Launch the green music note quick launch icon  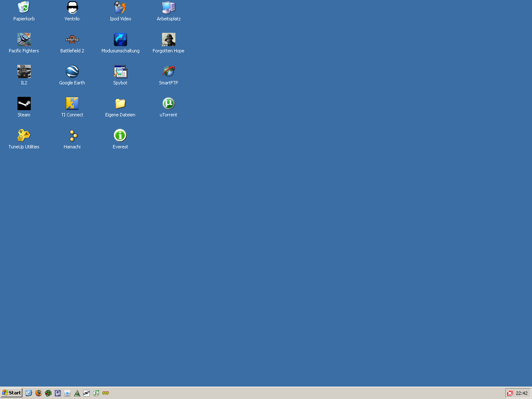point(96,393)
